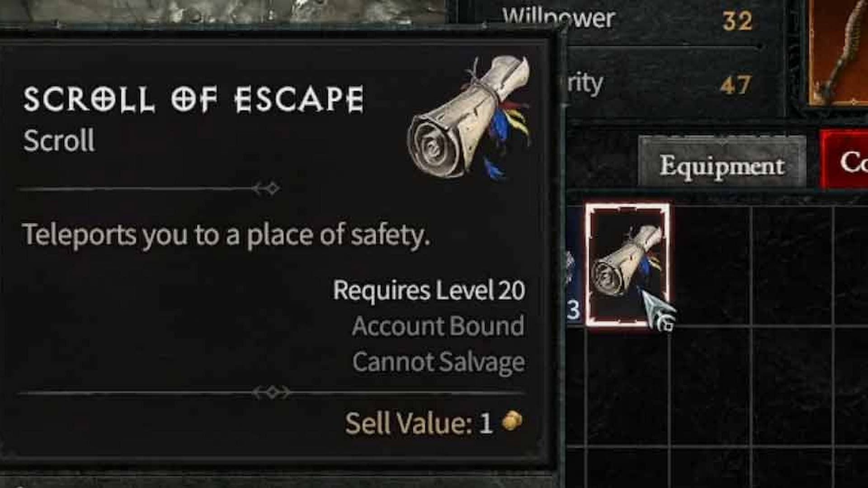This screenshot has height=488, width=868.
Task: Click the Willpower stat value 32
Action: pyautogui.click(x=737, y=21)
